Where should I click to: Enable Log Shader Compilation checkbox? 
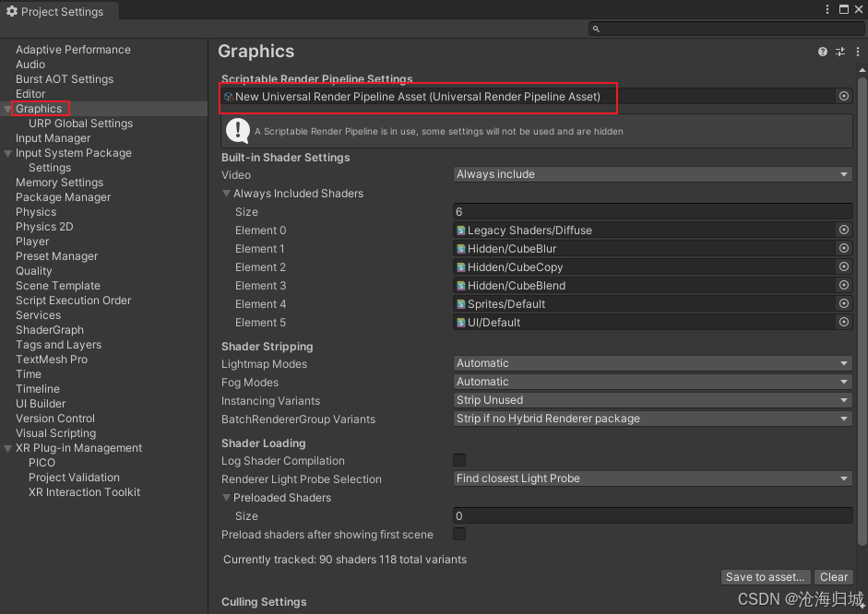pyautogui.click(x=459, y=460)
